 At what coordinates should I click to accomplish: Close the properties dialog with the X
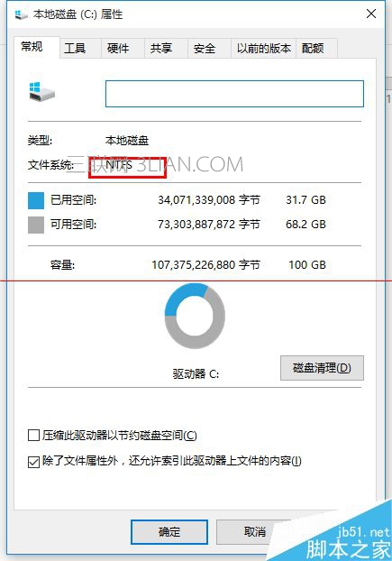tap(371, 14)
